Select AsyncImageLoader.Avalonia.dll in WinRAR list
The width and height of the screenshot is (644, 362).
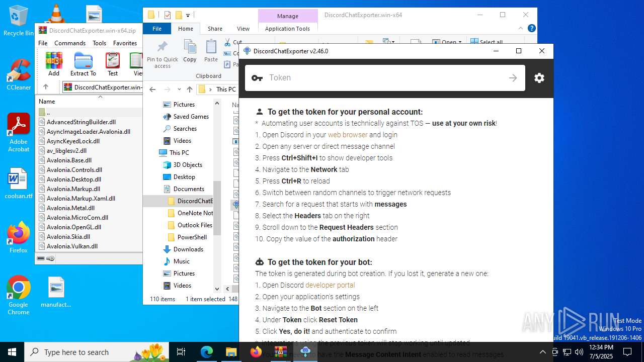(89, 132)
